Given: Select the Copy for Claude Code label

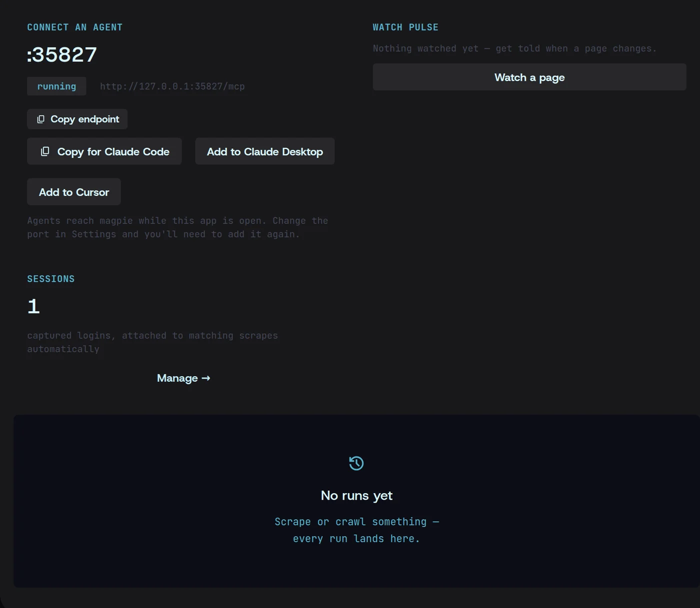Looking at the screenshot, I should (113, 152).
